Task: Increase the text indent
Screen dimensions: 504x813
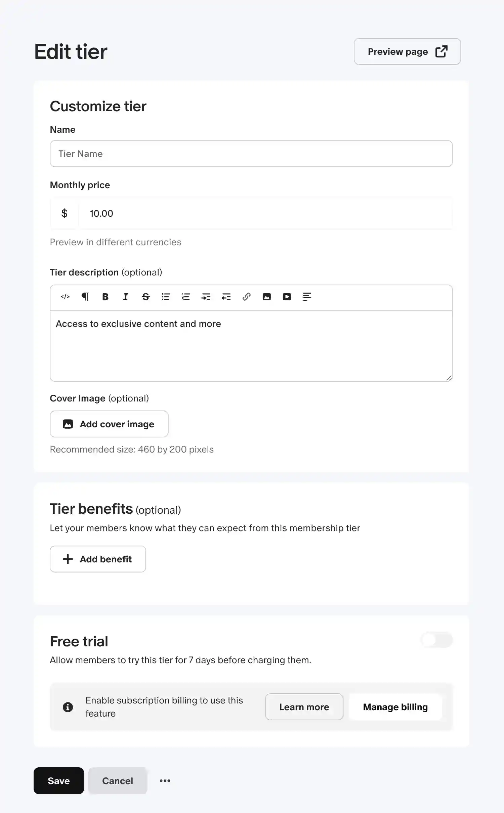Action: click(x=206, y=297)
